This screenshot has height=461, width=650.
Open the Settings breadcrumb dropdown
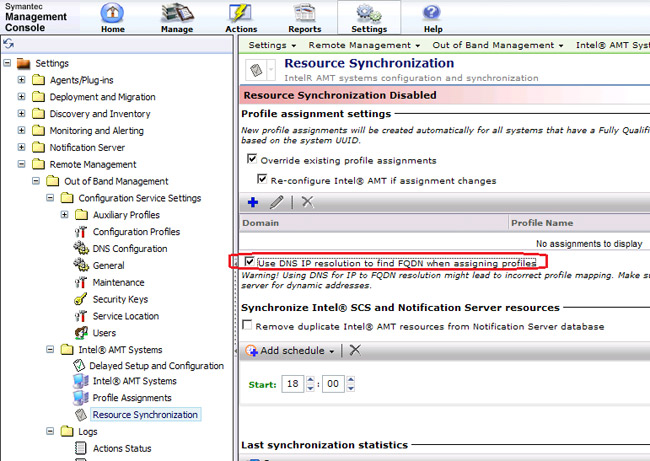294,46
